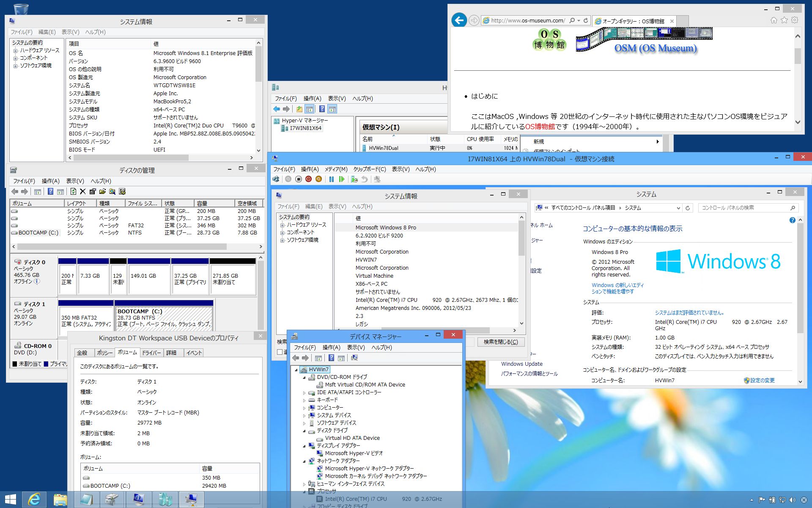Click Windows Update link in System window
Image resolution: width=812 pixels, height=508 pixels.
(522, 364)
